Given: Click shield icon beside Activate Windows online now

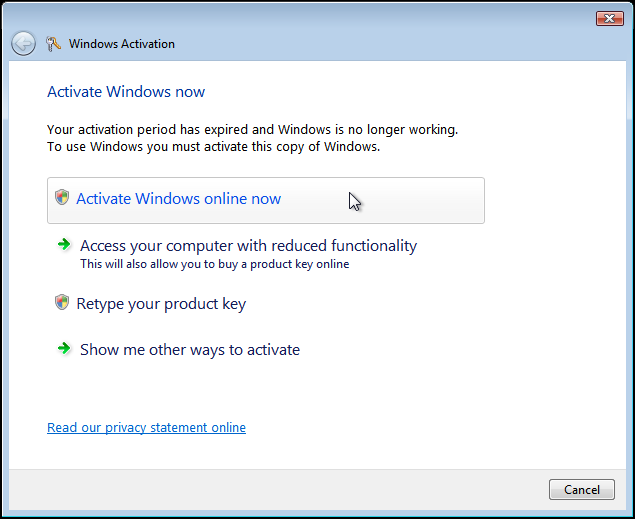Looking at the screenshot, I should (x=62, y=198).
